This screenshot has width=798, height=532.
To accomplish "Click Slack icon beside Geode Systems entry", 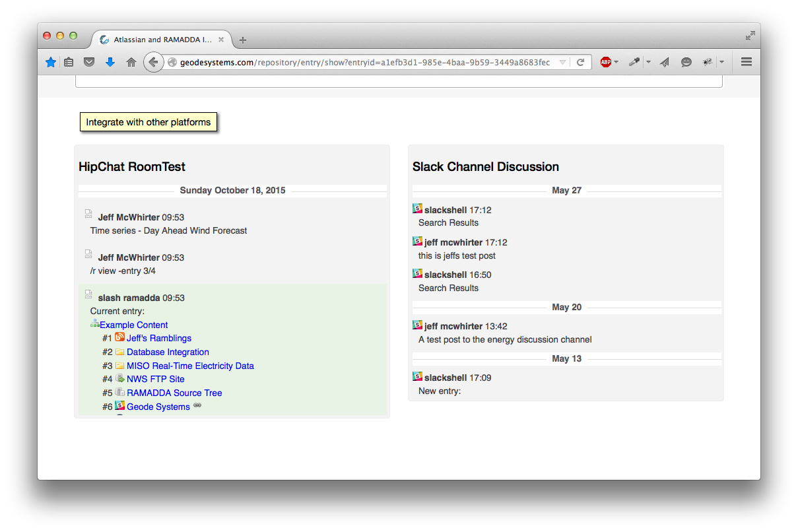I will pyautogui.click(x=119, y=405).
